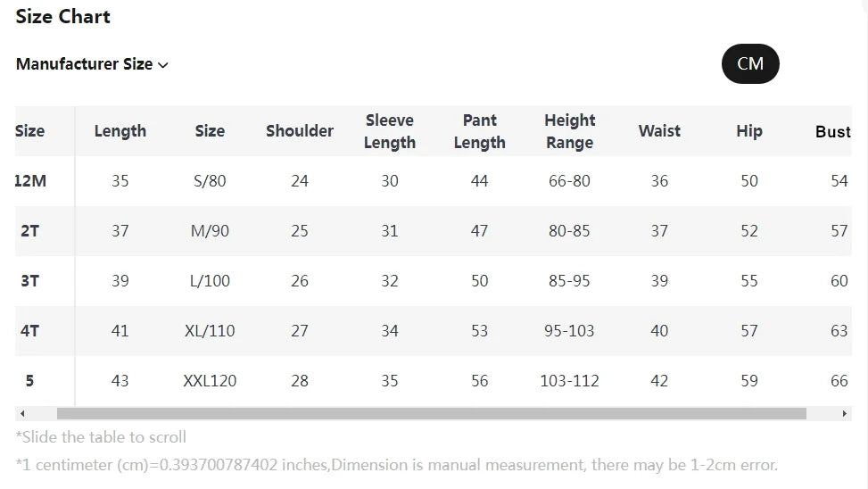
Task: Toggle the CM unit button
Action: pos(749,63)
